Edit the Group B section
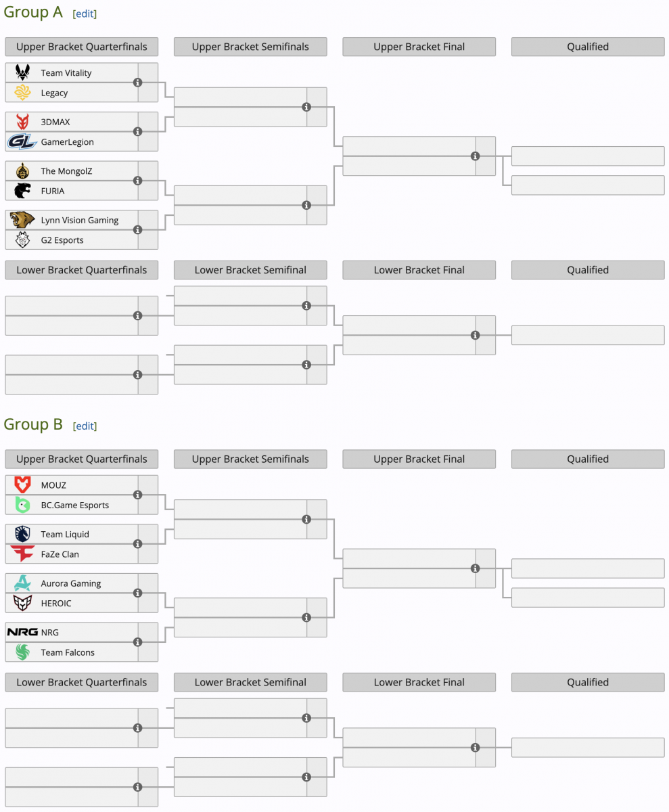The width and height of the screenshot is (669, 812). point(85,426)
